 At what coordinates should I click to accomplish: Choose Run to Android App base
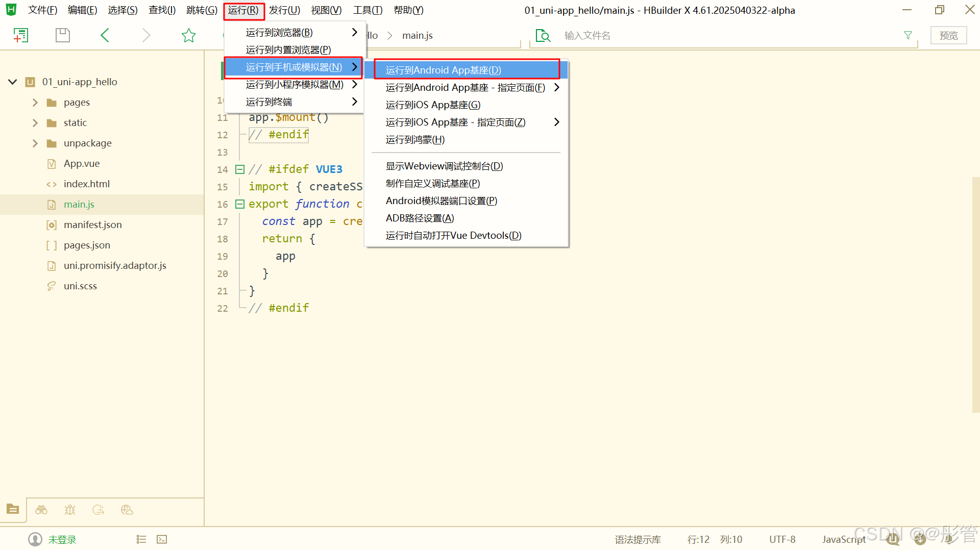[x=467, y=70]
